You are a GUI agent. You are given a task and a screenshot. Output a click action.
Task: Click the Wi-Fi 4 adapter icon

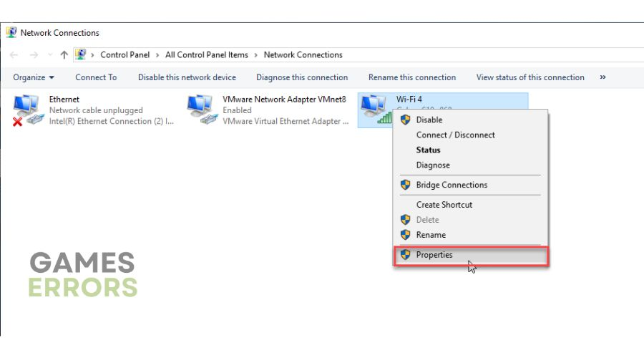[374, 109]
